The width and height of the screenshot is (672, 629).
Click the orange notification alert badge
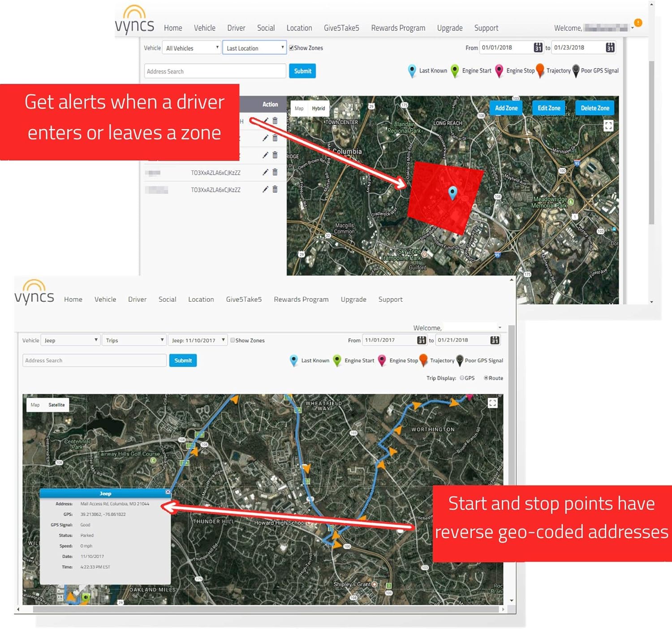point(638,22)
